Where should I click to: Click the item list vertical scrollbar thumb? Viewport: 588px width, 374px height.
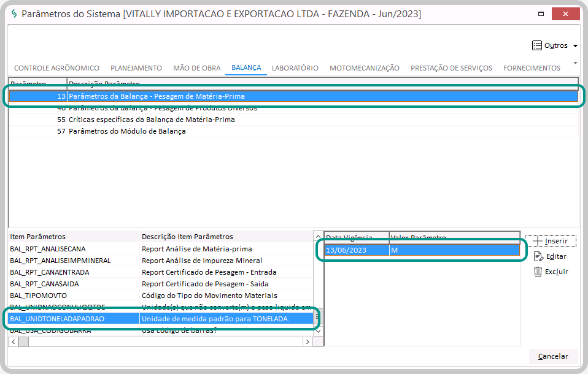[x=318, y=317]
